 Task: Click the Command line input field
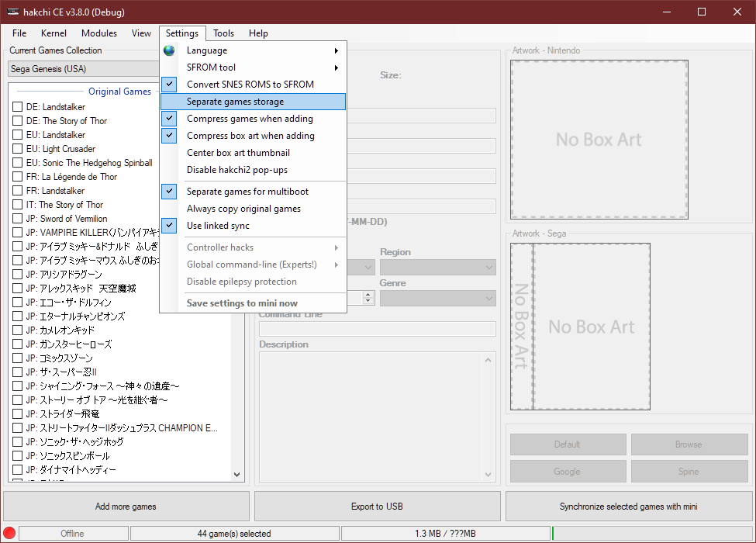(x=378, y=329)
